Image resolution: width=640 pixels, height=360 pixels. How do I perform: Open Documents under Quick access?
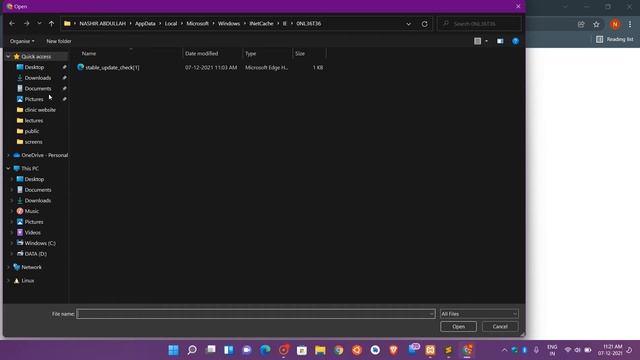coord(38,88)
